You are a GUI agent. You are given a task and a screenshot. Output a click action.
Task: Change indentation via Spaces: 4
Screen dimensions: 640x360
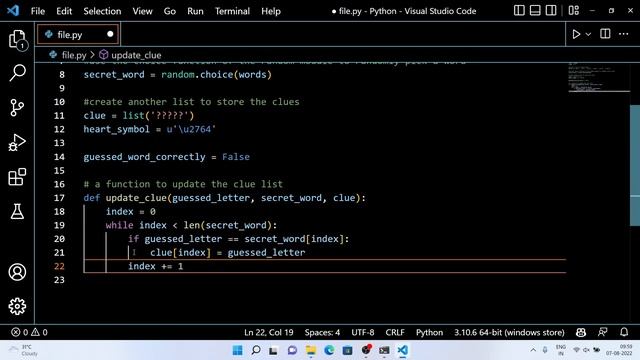[x=322, y=332]
